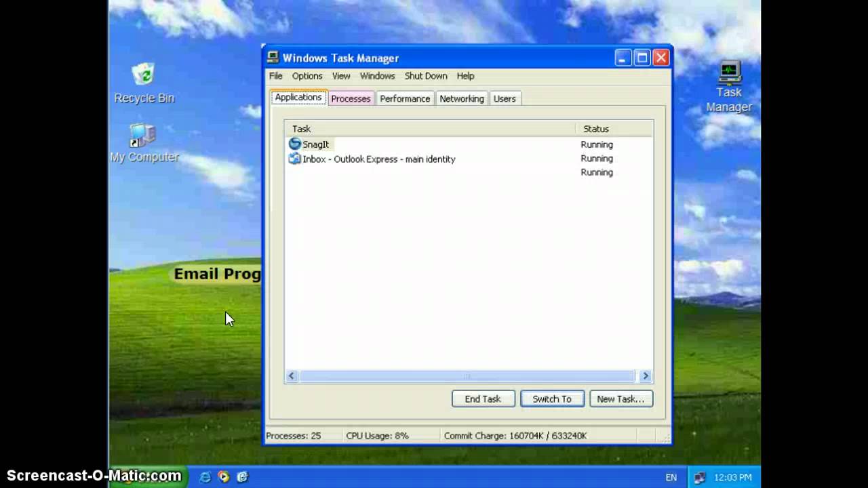868x488 pixels.
Task: Switch to the Users tab
Action: (x=505, y=98)
